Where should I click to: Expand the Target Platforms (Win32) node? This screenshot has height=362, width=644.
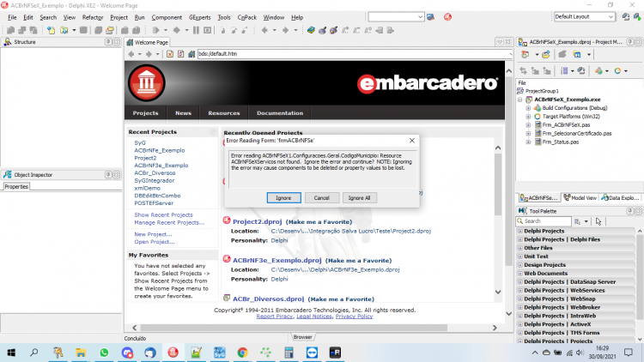pos(529,117)
